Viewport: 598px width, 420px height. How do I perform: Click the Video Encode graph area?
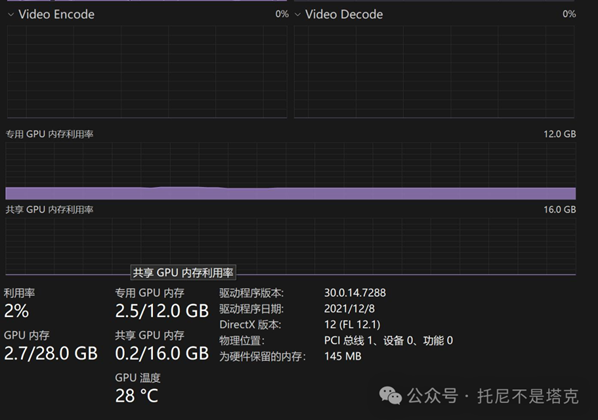pos(147,72)
